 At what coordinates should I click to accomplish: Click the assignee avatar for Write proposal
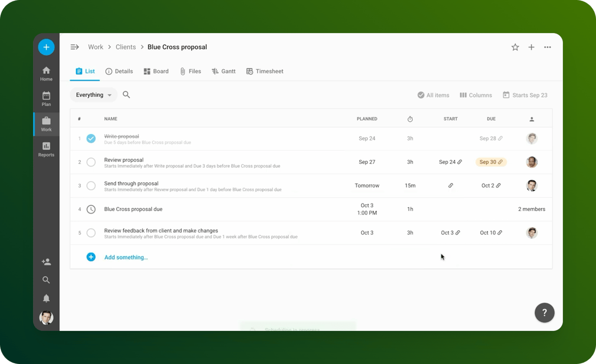[531, 138]
